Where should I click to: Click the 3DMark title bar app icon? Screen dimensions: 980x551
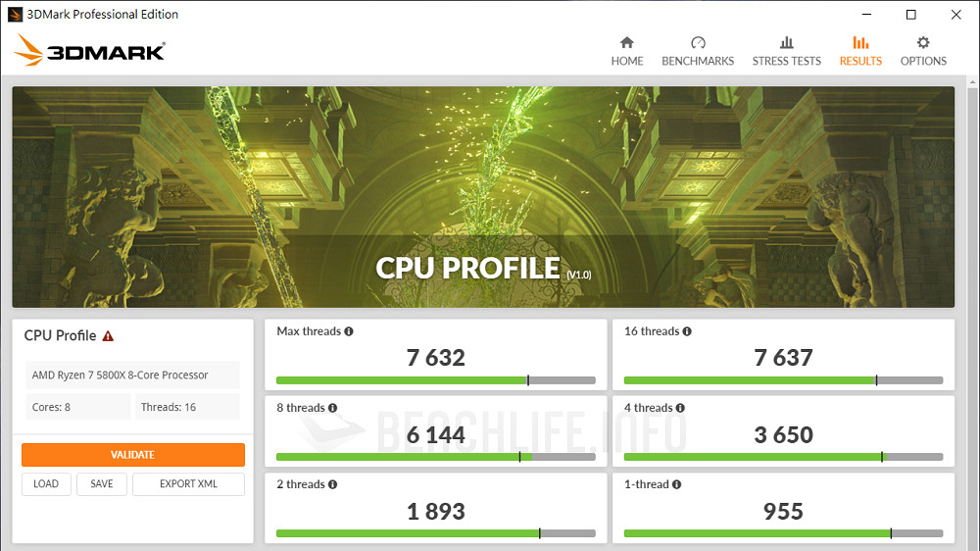pos(15,15)
